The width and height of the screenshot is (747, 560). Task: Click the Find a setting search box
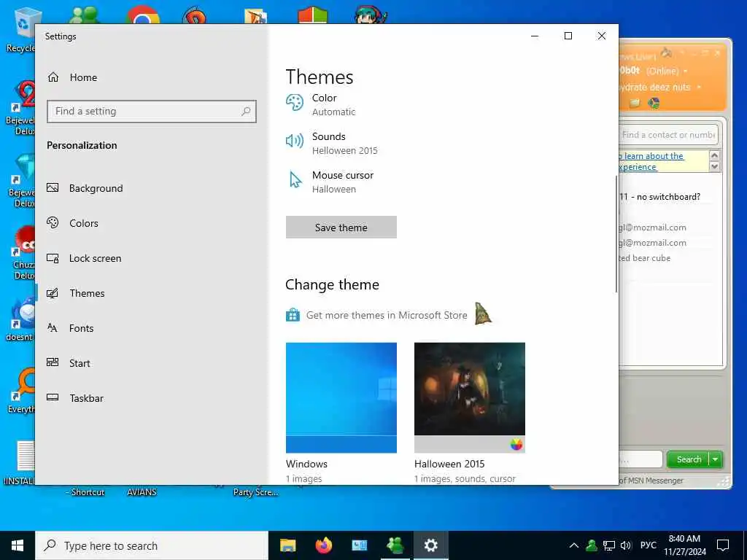(x=152, y=112)
